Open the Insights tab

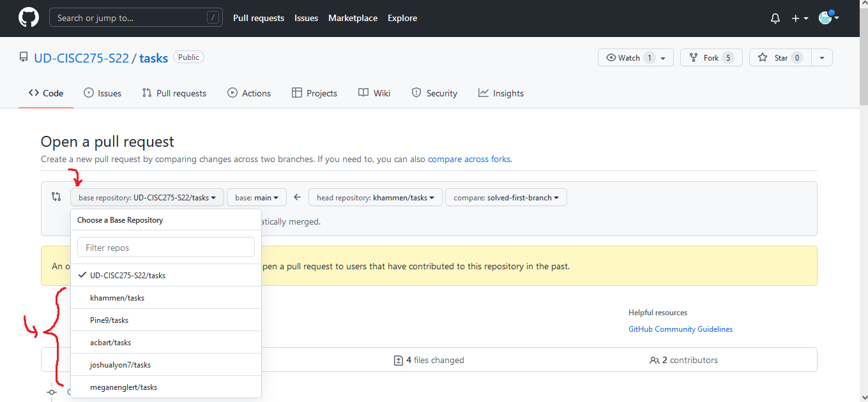[501, 93]
